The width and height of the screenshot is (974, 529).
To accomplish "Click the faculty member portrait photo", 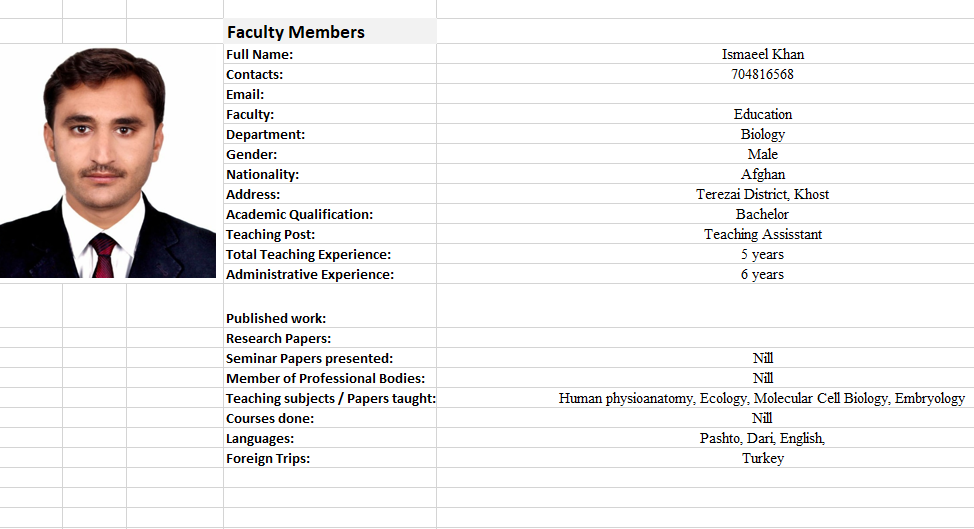I will pos(107,163).
